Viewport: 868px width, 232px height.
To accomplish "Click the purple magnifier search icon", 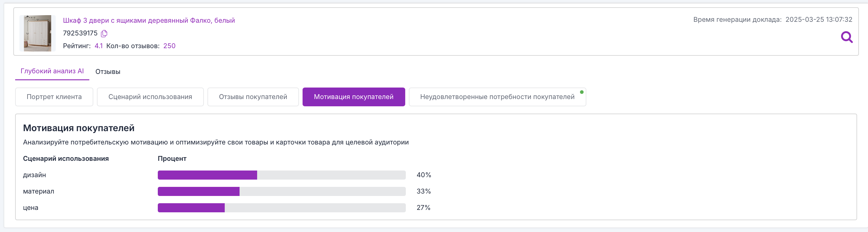I will pyautogui.click(x=847, y=37).
